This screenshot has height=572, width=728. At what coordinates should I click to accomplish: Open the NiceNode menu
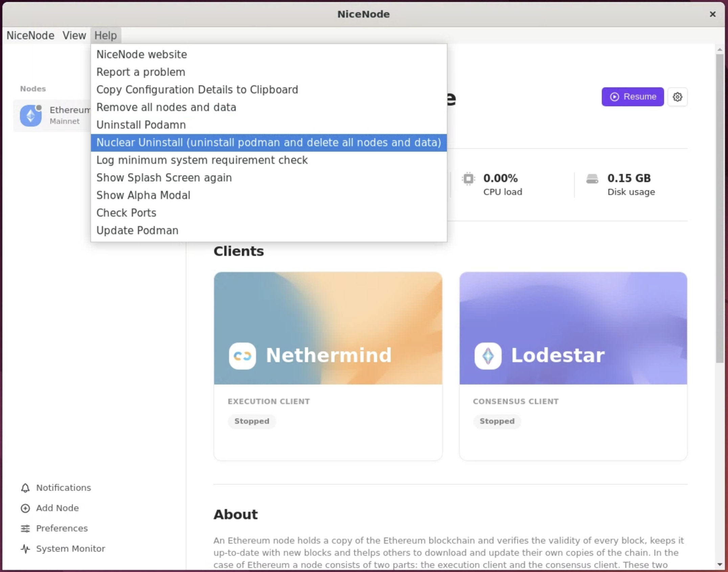click(30, 36)
